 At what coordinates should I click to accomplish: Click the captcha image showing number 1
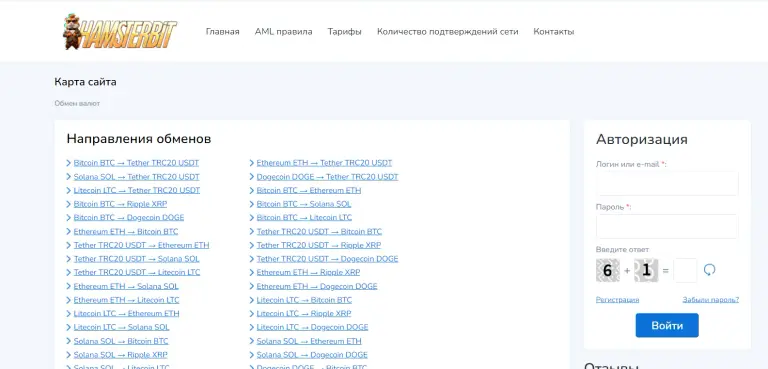646,271
